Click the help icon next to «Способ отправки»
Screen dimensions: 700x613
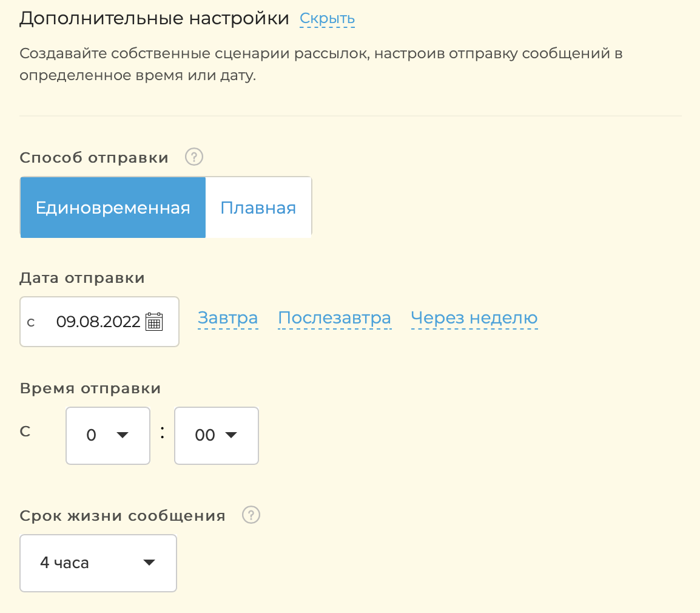[x=193, y=157]
